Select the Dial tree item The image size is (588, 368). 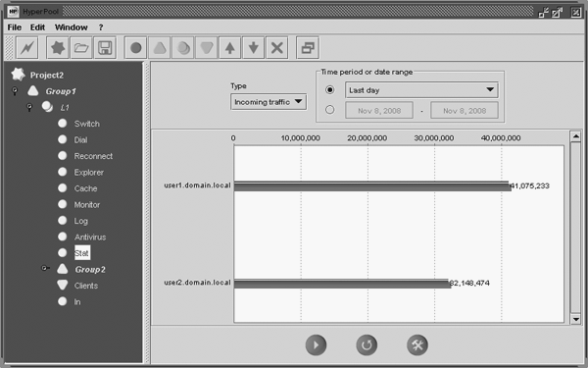(x=80, y=140)
